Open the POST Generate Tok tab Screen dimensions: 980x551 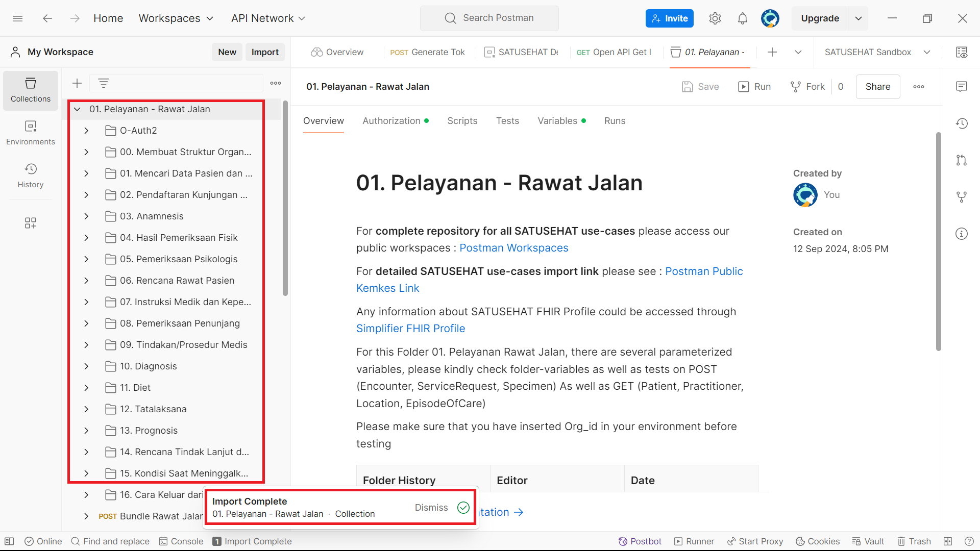pos(427,52)
